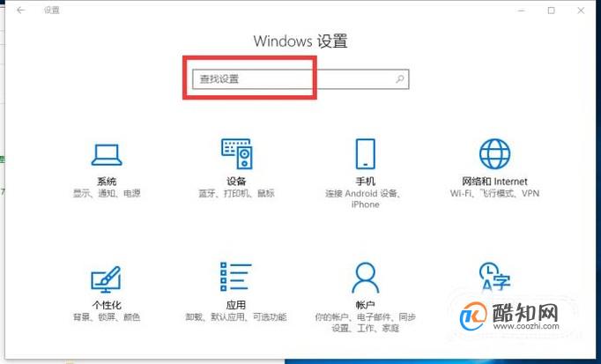Open the Devices keyboard and speaker icon

[236, 153]
